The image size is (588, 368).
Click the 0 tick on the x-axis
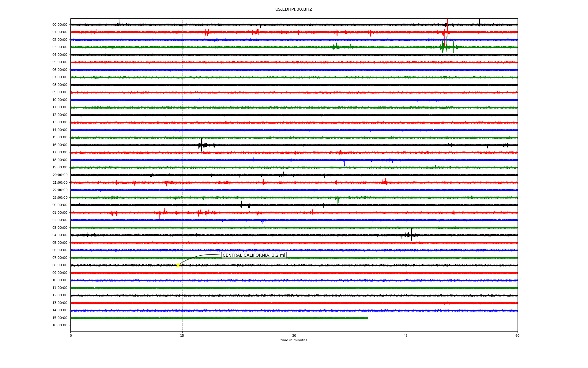[71, 335]
